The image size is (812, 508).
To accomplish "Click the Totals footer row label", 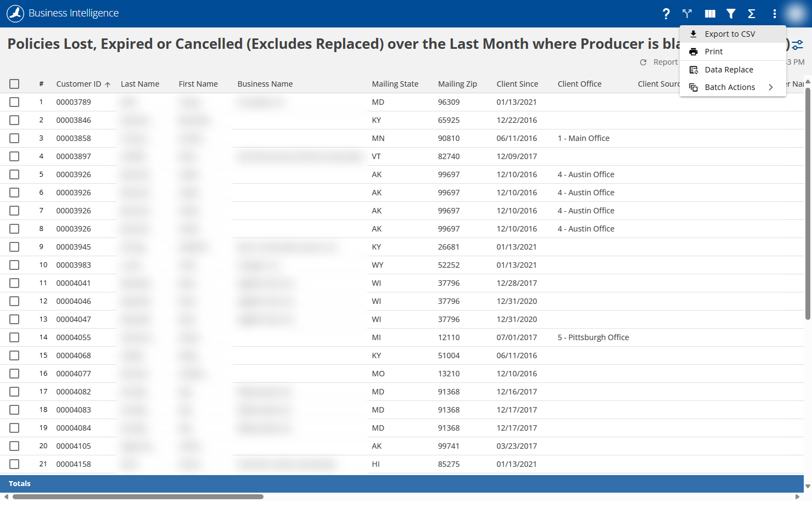I will tap(20, 484).
